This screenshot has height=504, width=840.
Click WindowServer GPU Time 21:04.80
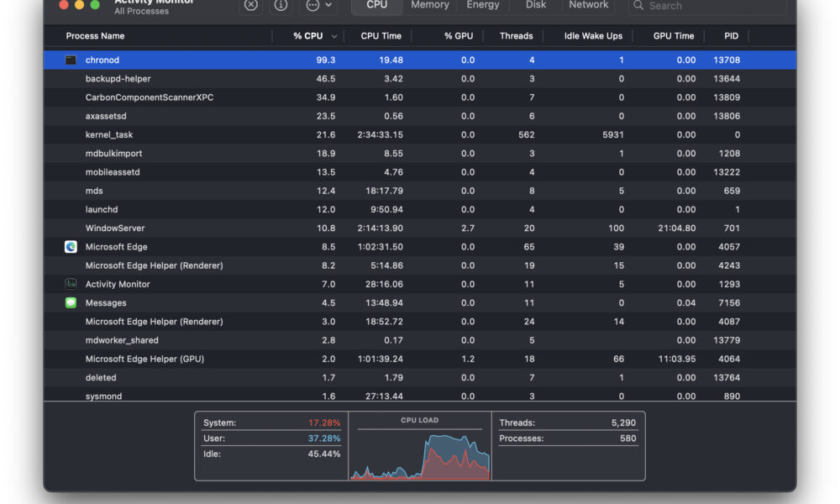tap(676, 228)
